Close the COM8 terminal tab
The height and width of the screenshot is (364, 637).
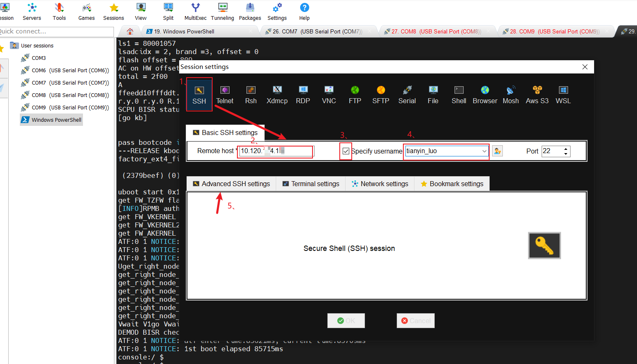point(488,31)
